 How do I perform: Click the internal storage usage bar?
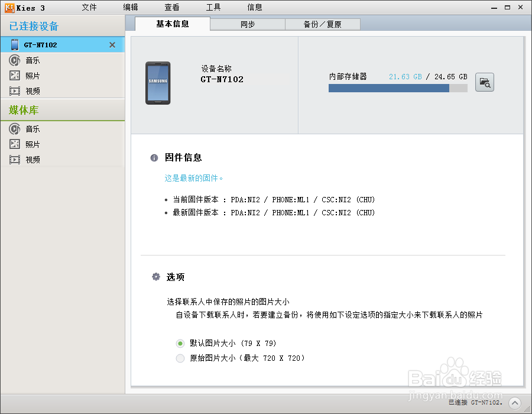tap(398, 88)
